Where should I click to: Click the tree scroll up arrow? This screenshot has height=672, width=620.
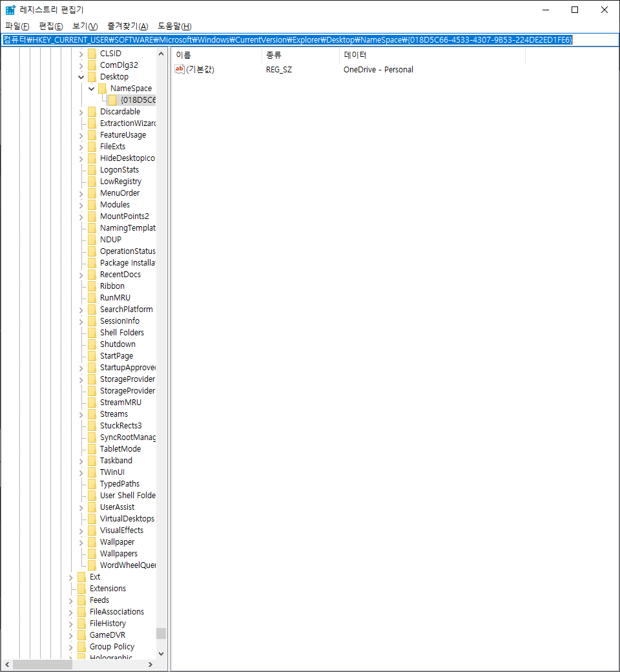[x=161, y=54]
